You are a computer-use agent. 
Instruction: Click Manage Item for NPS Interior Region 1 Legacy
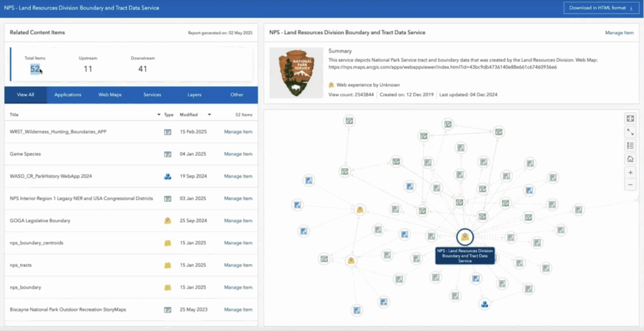tap(238, 199)
